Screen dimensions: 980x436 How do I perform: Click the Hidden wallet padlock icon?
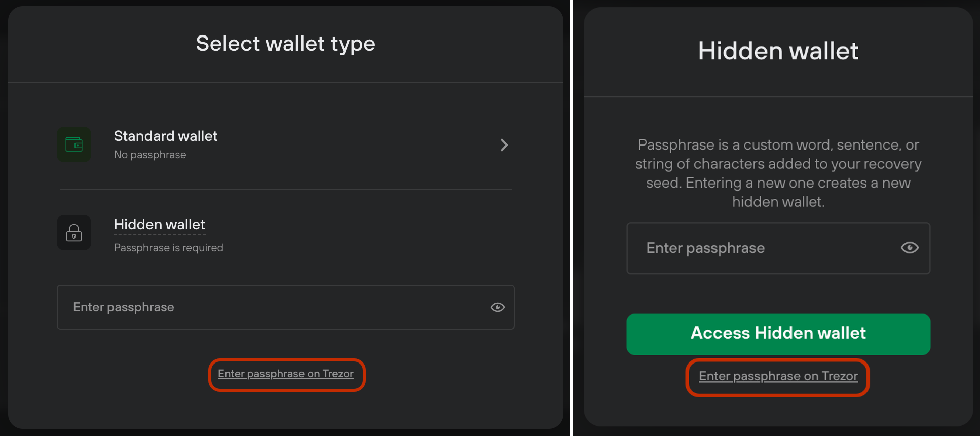74,233
